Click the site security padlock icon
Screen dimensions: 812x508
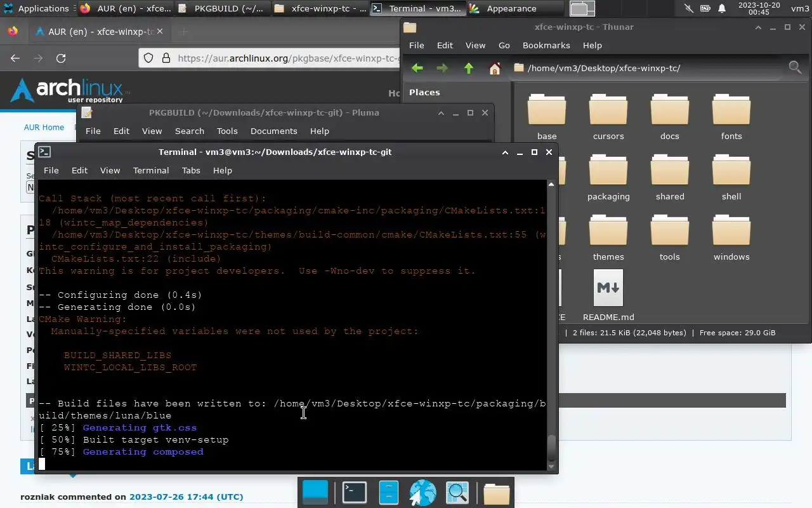click(x=166, y=58)
